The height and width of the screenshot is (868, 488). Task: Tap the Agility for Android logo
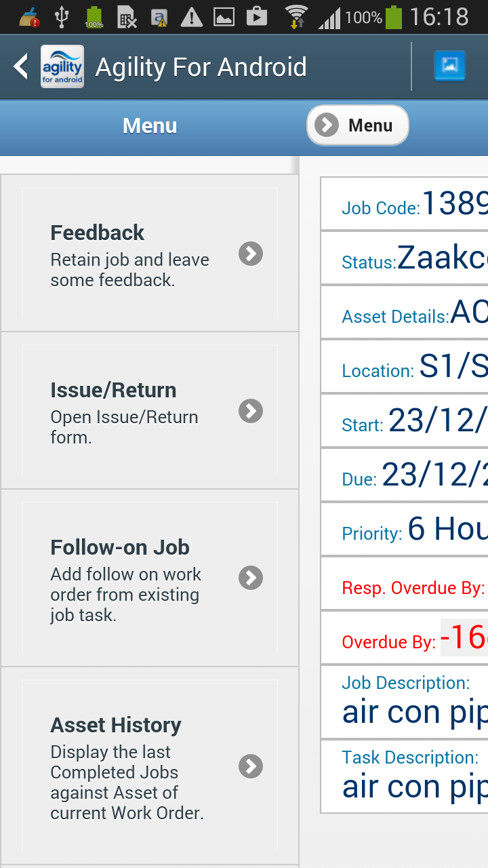[62, 66]
